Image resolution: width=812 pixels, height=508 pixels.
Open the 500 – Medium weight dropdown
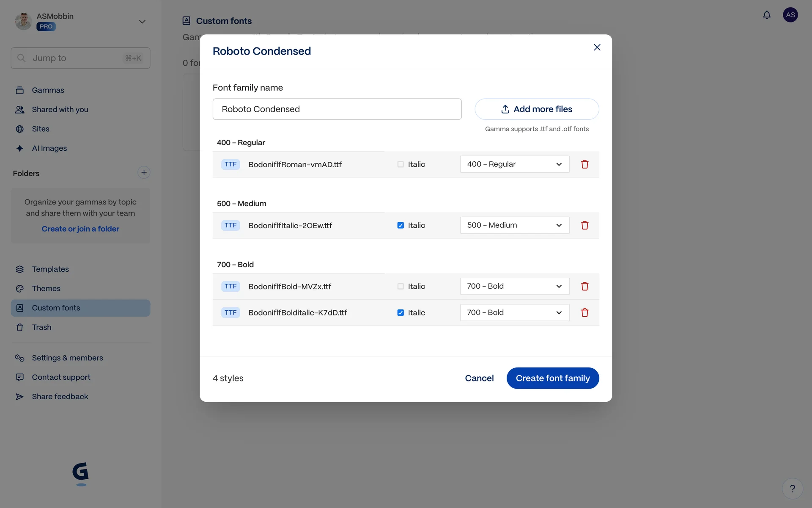[514, 225]
